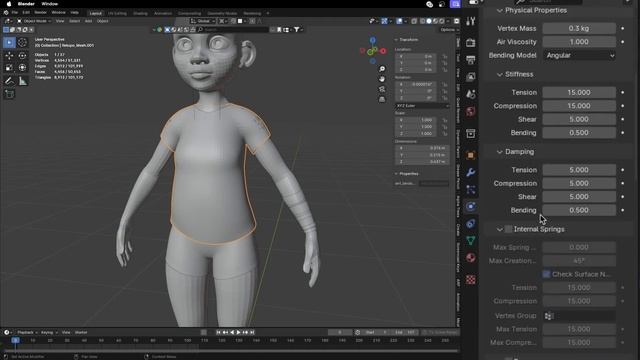This screenshot has width=640, height=360.
Task: Toggle viewport overlays button
Action: [x=400, y=21]
